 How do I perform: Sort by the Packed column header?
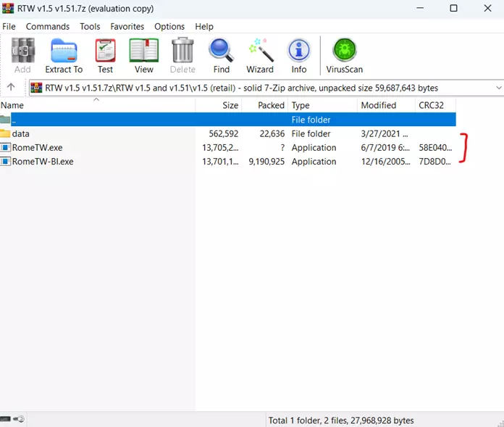coord(265,105)
